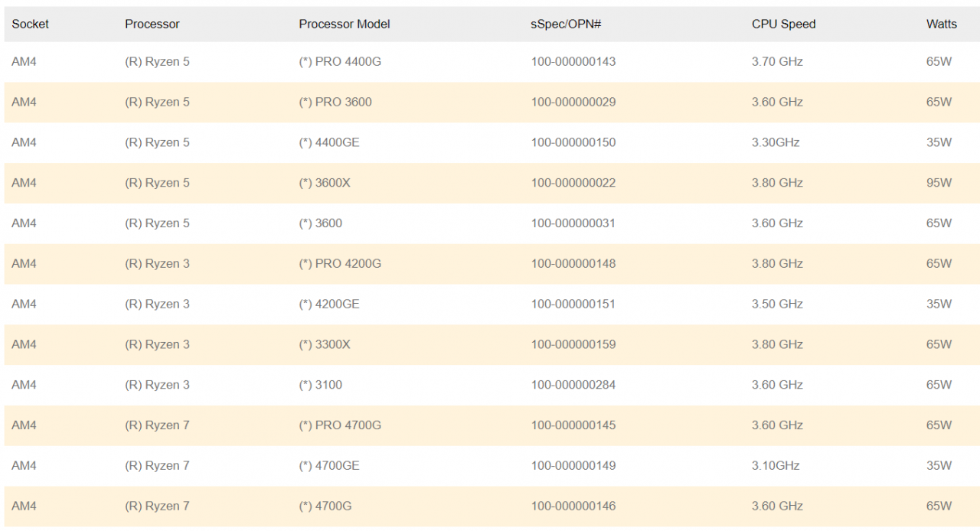Select the (*) 3300X model cell
The height and width of the screenshot is (531, 980).
pos(325,345)
